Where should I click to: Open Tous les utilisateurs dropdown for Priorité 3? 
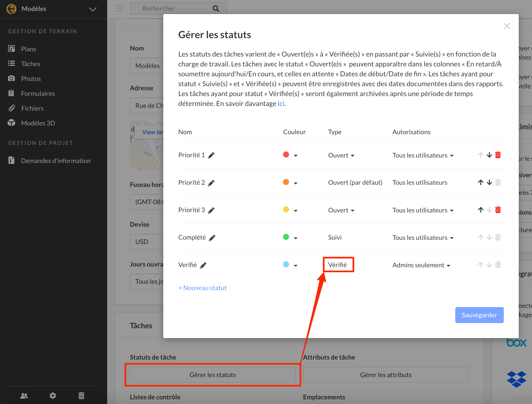tap(423, 210)
